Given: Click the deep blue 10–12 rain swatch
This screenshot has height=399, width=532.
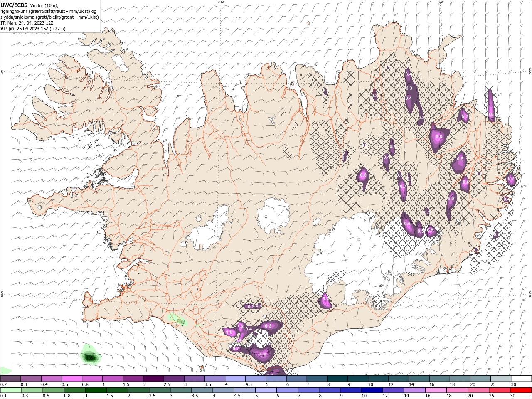Looking at the screenshot, I should pos(372,390).
